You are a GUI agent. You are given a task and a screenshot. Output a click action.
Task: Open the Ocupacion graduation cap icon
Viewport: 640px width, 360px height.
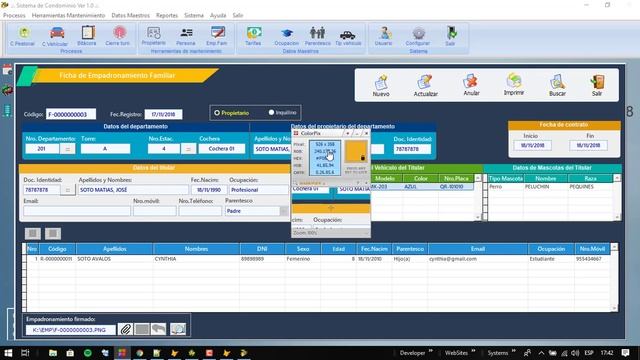click(287, 36)
